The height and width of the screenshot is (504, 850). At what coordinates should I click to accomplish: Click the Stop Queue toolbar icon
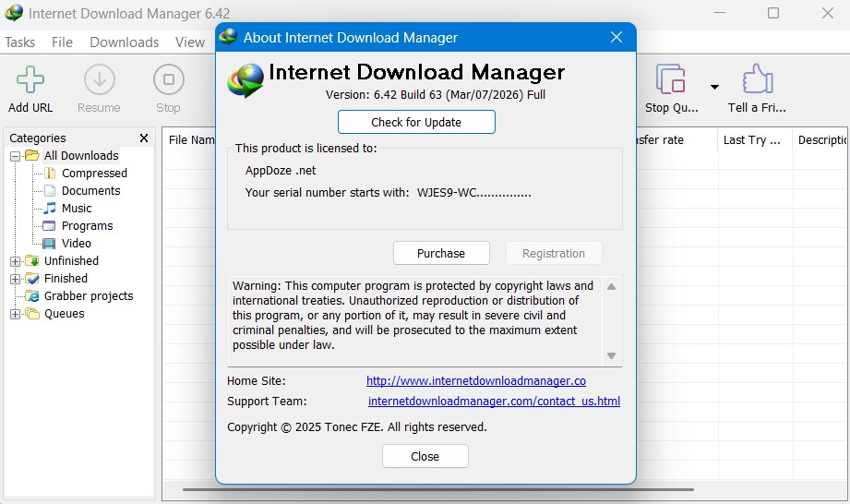671,80
